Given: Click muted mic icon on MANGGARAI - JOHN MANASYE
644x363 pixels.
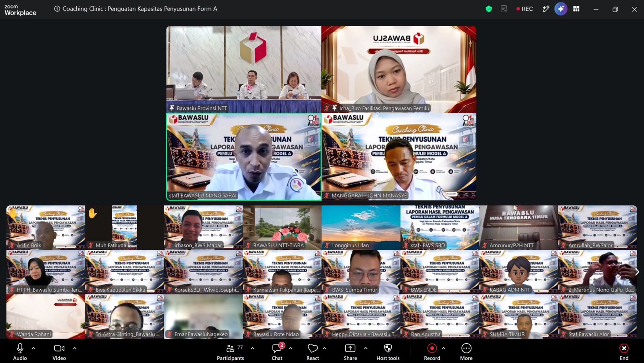Looking at the screenshot, I should pyautogui.click(x=327, y=196).
